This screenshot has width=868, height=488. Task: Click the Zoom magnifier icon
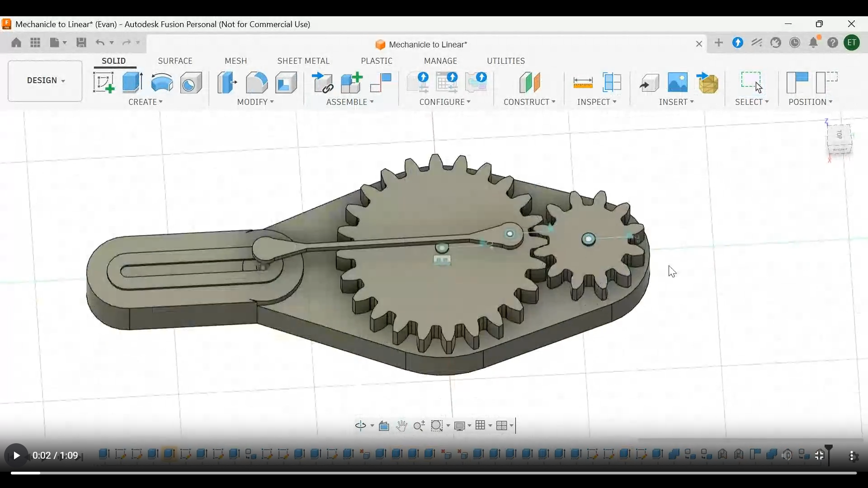[x=420, y=426]
